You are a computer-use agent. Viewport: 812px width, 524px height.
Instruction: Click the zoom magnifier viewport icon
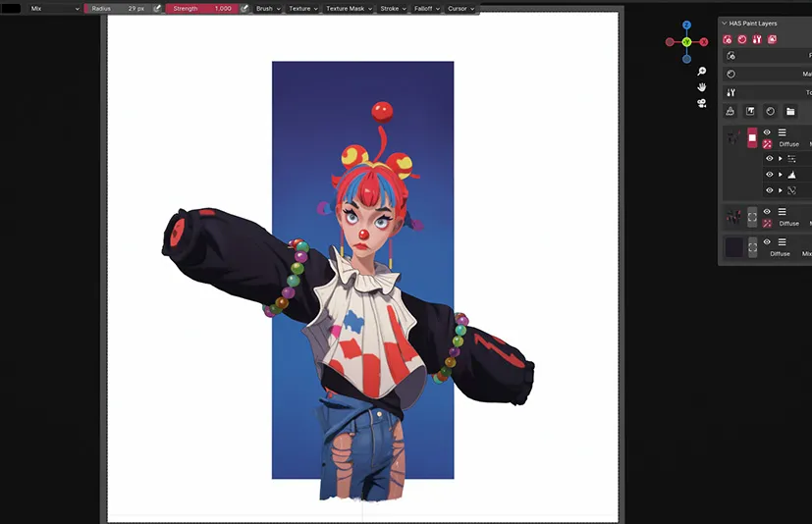[x=702, y=72]
